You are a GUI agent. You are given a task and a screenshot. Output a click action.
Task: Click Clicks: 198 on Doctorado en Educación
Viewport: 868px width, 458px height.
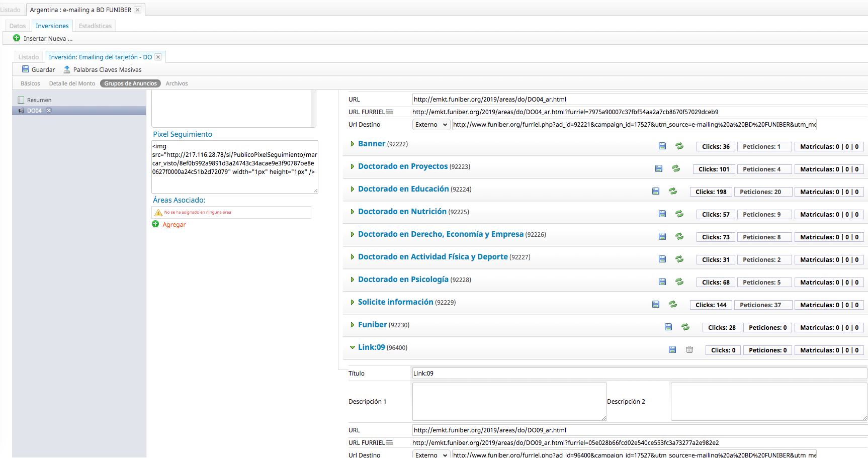click(x=711, y=192)
